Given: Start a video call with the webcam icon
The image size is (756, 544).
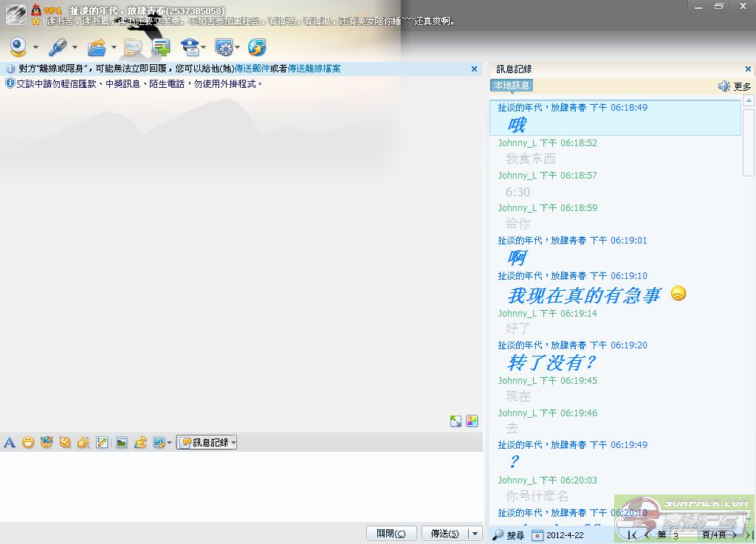Looking at the screenshot, I should click(x=18, y=47).
